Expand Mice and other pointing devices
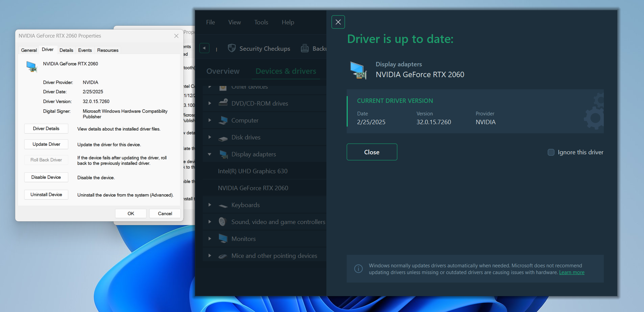 [x=209, y=256]
